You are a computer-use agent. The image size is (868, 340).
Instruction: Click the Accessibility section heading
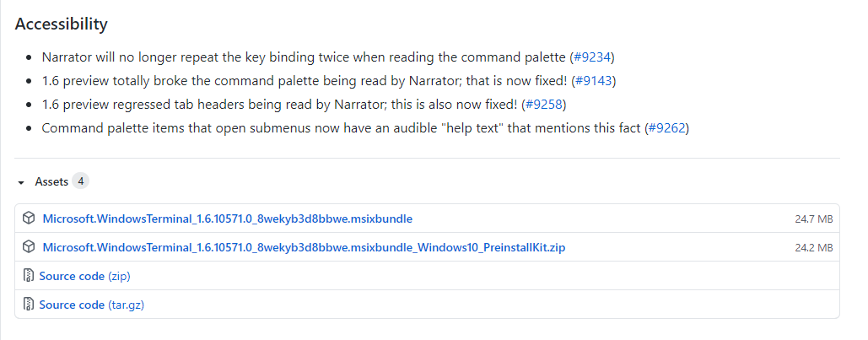click(61, 24)
